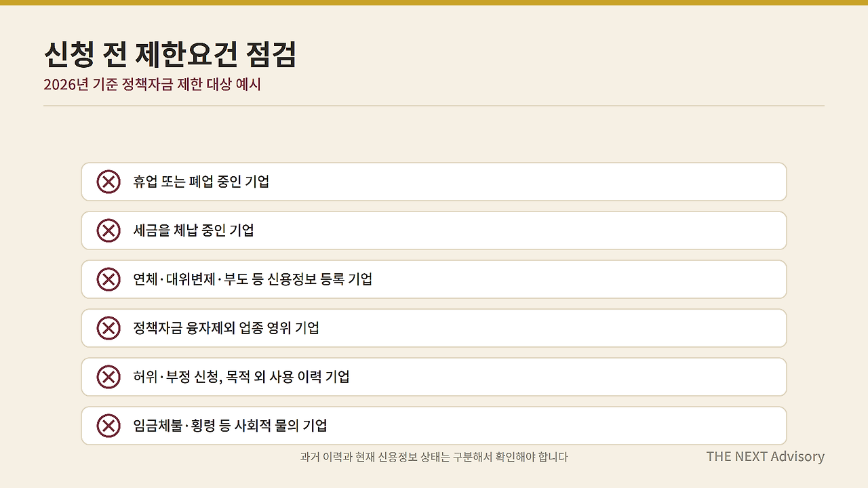The width and height of the screenshot is (868, 488).
Task: Click the horizontal divider line under the subtitle
Action: pos(434,106)
